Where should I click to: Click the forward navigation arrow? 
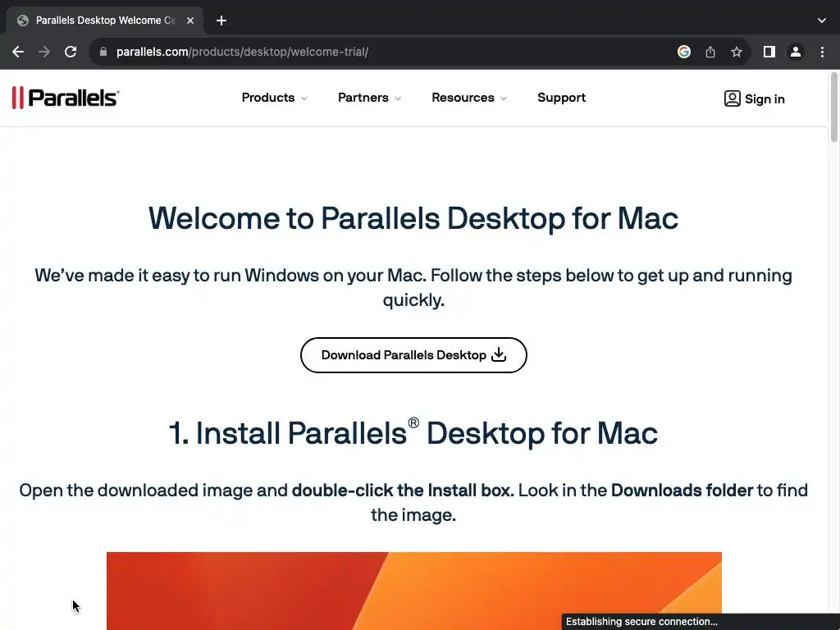(x=44, y=52)
